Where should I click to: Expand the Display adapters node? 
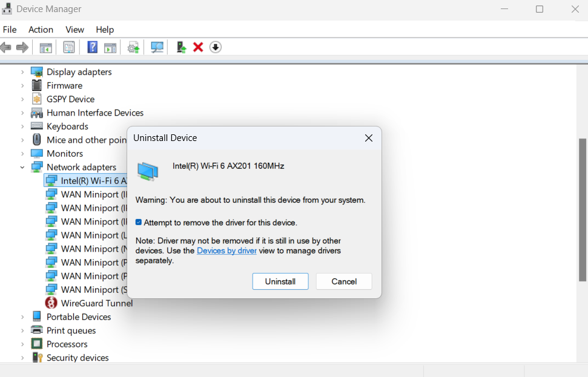[x=22, y=72]
